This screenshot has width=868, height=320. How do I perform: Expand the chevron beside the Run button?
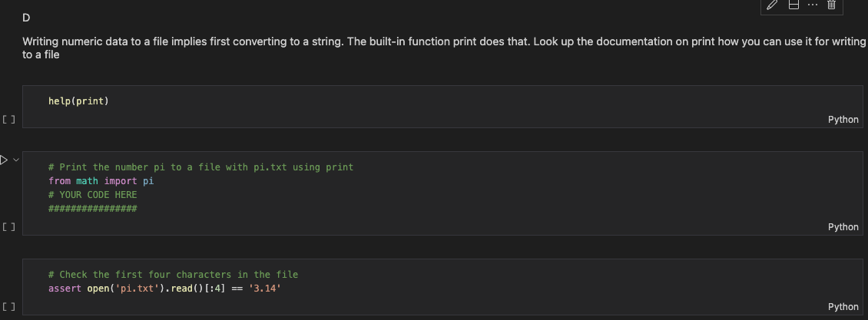(x=16, y=160)
